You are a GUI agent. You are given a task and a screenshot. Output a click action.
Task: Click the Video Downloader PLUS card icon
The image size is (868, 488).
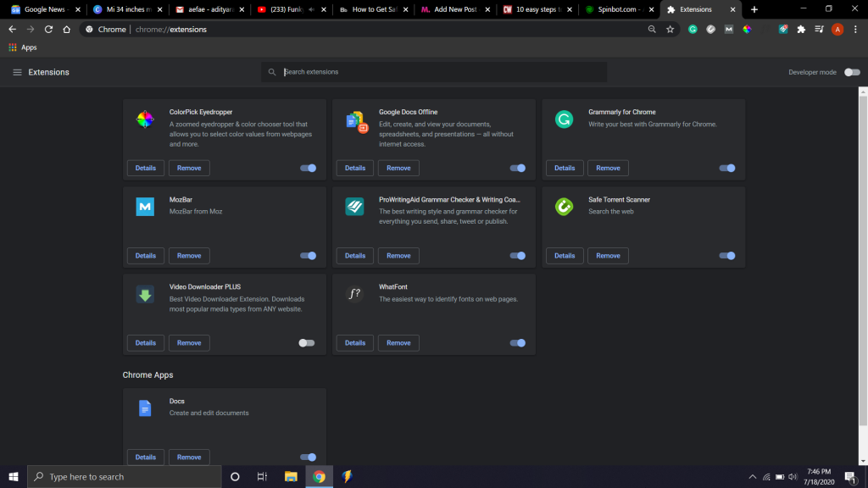click(145, 294)
